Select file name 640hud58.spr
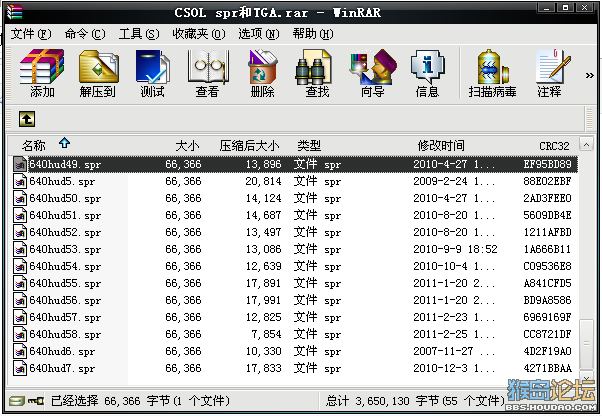The height and width of the screenshot is (416, 602). (x=65, y=334)
